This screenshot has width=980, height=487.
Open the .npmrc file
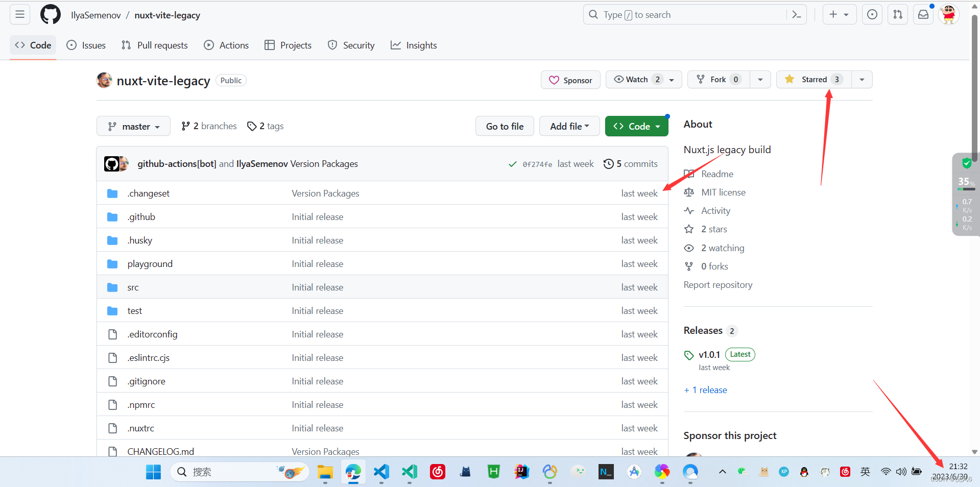[141, 405]
